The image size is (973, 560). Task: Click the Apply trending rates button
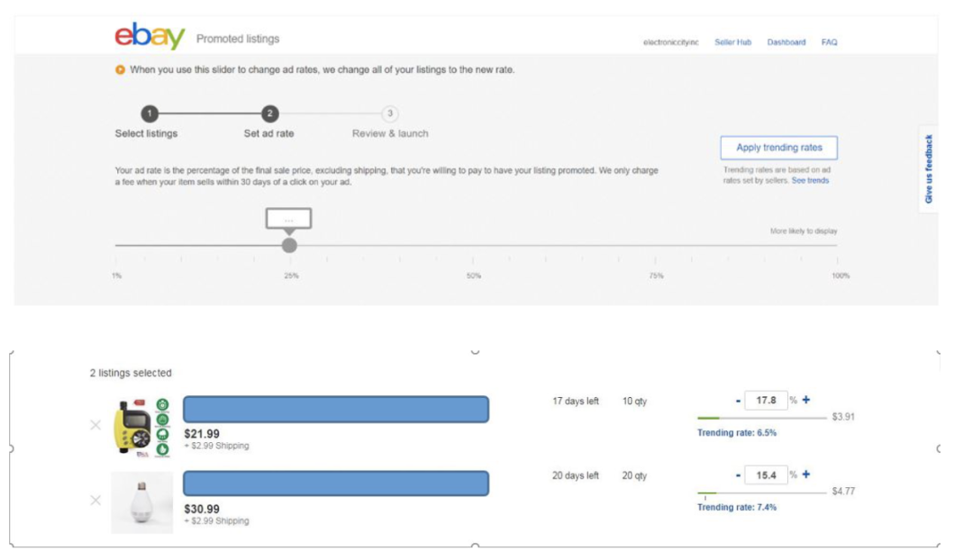tap(778, 148)
